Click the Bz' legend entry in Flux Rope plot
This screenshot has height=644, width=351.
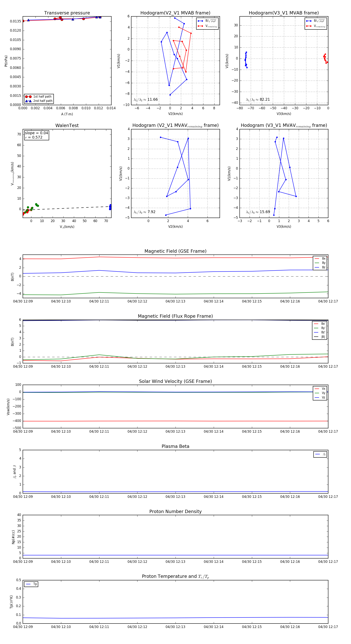point(320,332)
